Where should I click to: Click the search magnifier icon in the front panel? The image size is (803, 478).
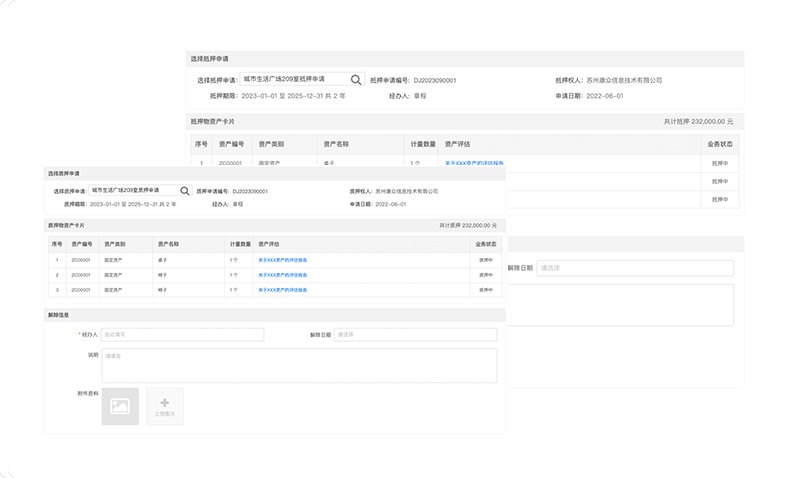(184, 190)
